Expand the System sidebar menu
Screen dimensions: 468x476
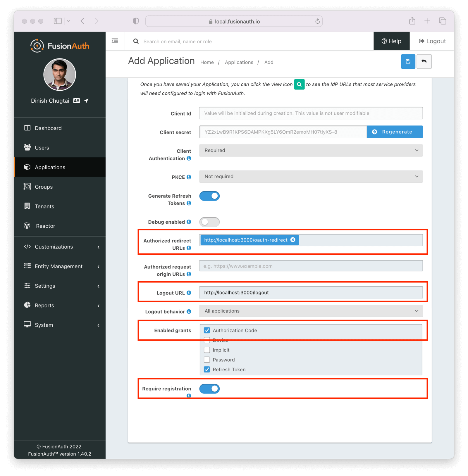pyautogui.click(x=60, y=325)
